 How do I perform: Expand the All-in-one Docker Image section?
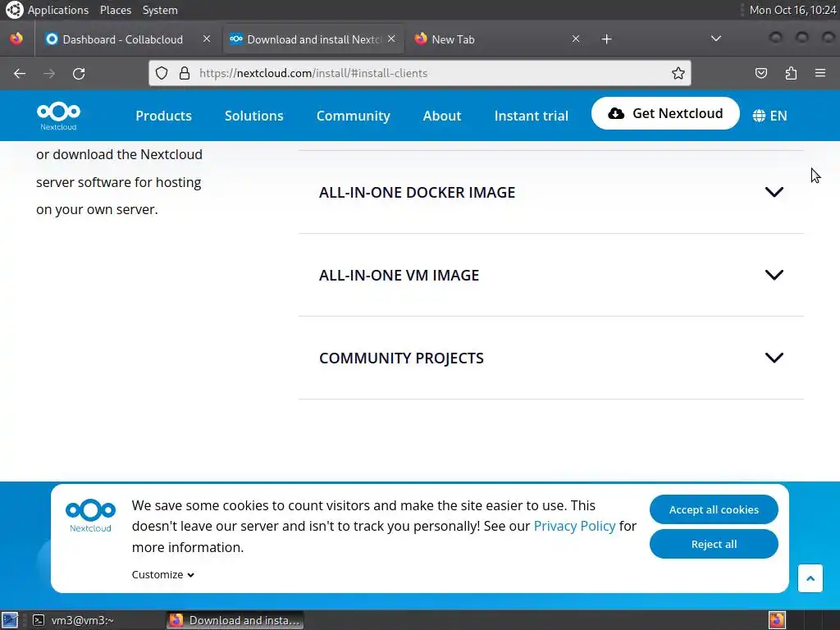point(550,192)
